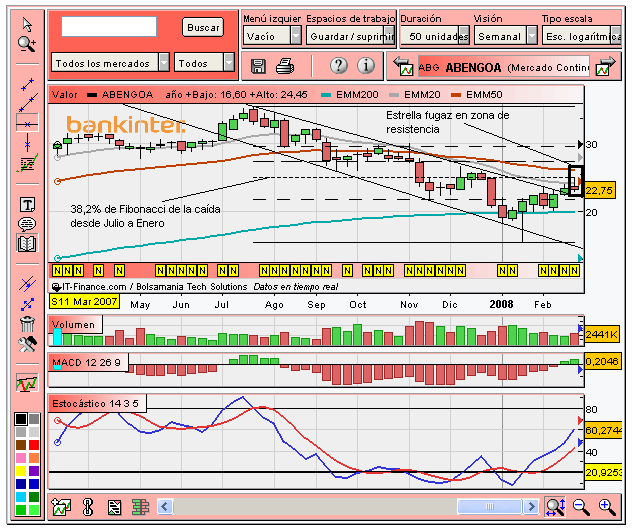Select the extended trend line tool
This screenshot has height=530, width=633.
click(x=28, y=103)
